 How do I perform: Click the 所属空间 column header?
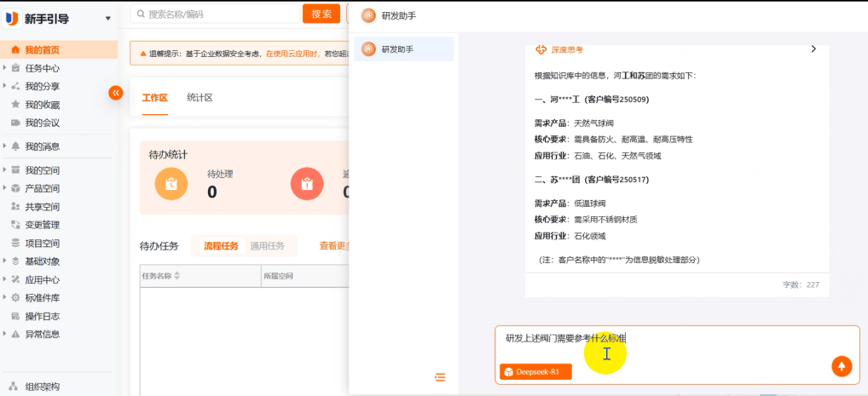278,276
